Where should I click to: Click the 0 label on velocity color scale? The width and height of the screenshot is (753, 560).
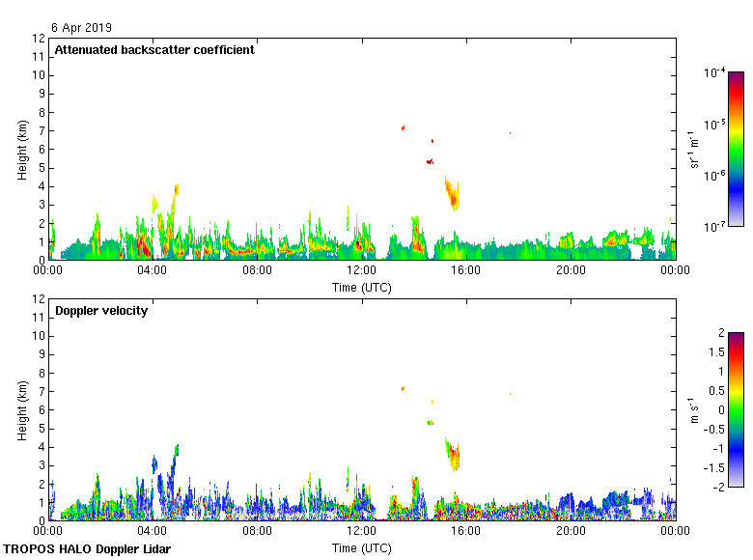[720, 409]
